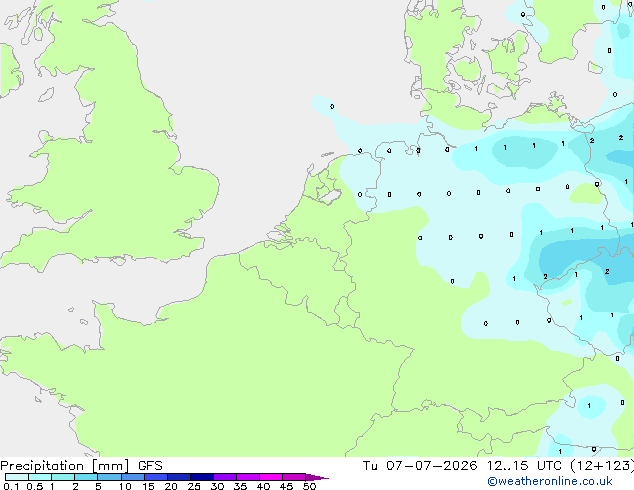Viewport: 634px width, 490px height.
Task: Click the 25–30 mm dark navy legend swatch
Action: click(202, 477)
